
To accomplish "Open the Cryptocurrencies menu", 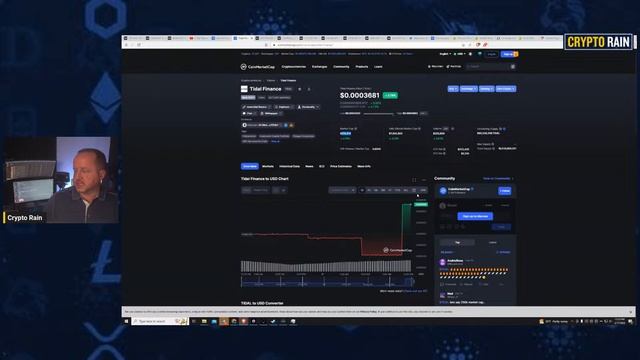I will 293,67.
